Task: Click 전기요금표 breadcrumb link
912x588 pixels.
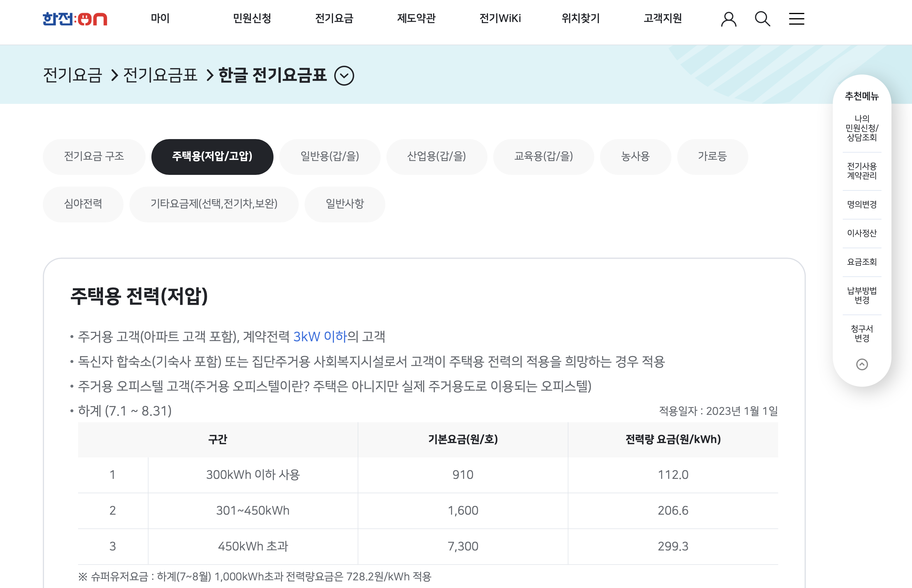Action: click(160, 75)
